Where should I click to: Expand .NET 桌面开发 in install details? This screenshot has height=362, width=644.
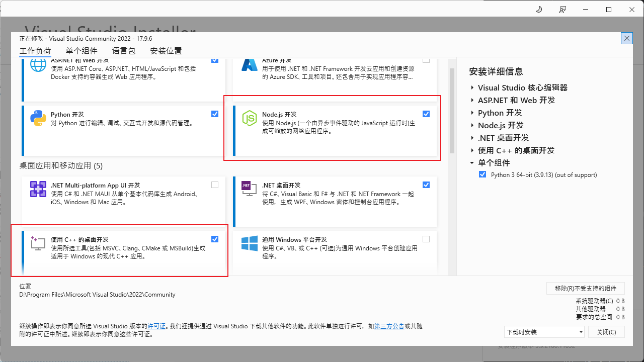click(472, 138)
